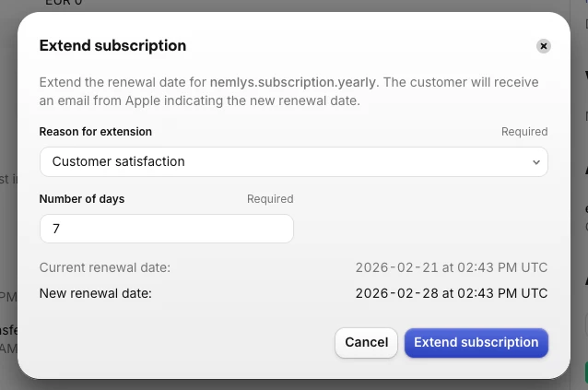Click the 'EUR 0' text behind the dialog
The width and height of the screenshot is (588, 390).
pos(65,4)
